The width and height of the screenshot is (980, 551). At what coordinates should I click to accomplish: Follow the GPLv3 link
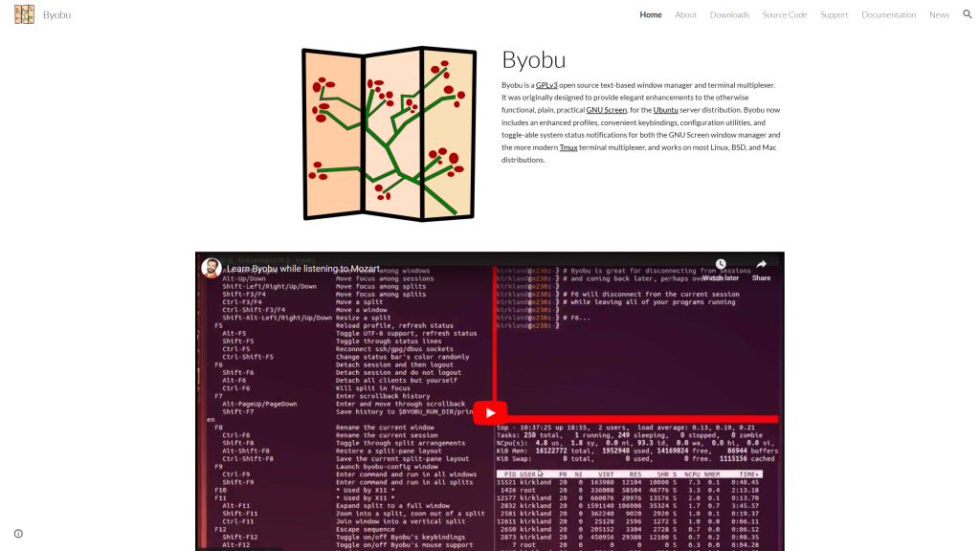(x=546, y=85)
